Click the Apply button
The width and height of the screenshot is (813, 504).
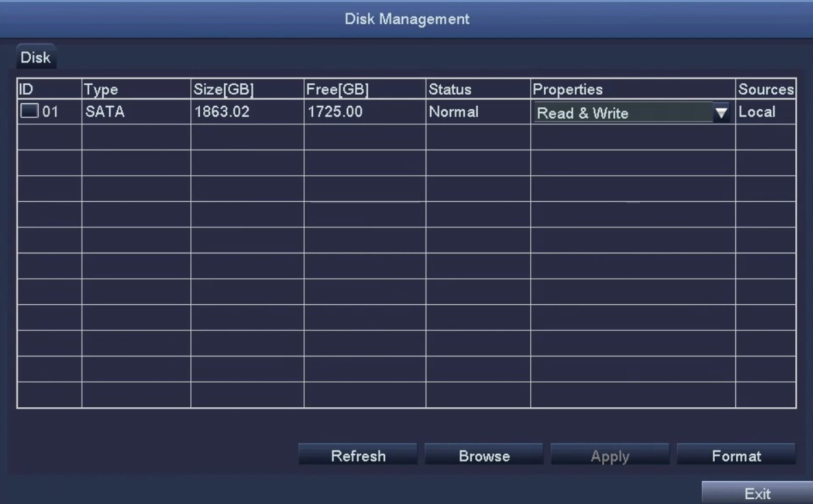point(610,455)
